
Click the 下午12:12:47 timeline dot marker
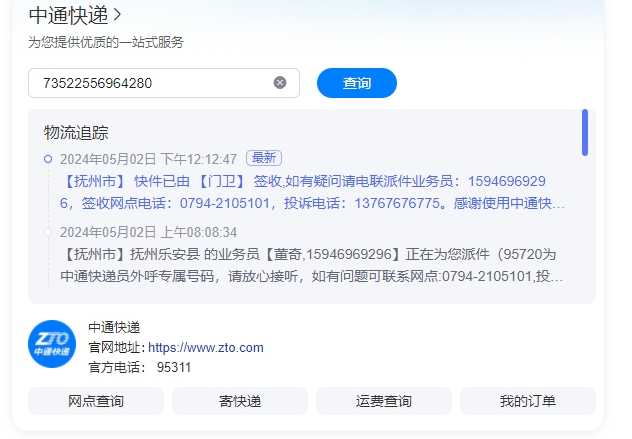48,159
